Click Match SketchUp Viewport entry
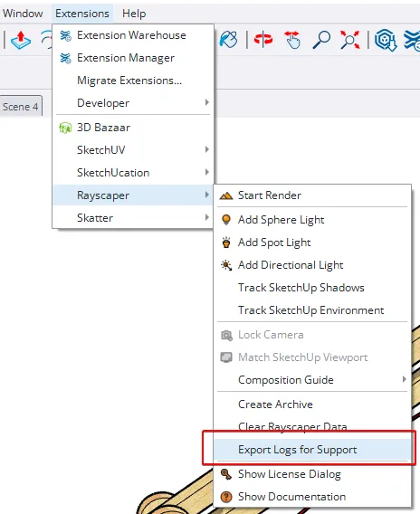Image resolution: width=420 pixels, height=514 pixels. [312, 357]
